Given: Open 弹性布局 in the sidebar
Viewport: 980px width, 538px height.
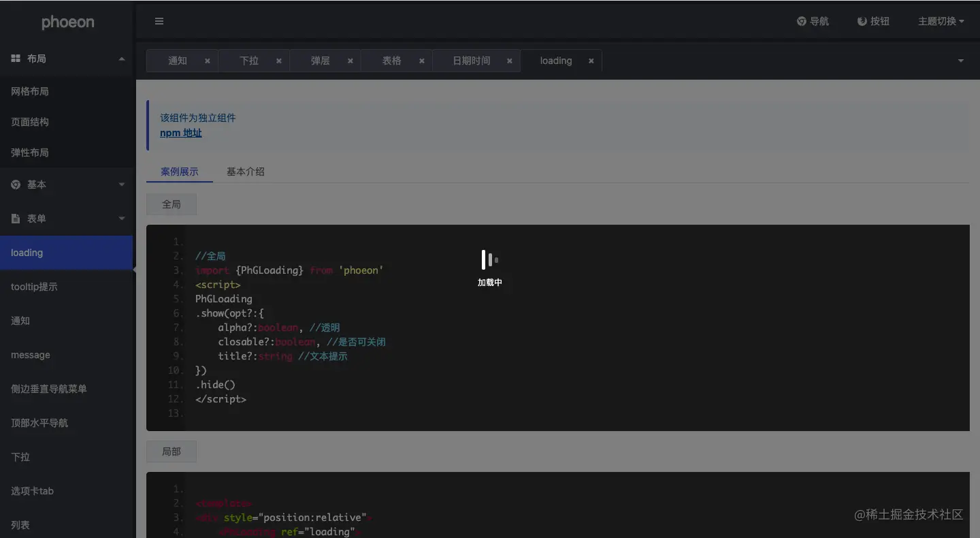Looking at the screenshot, I should [67, 153].
